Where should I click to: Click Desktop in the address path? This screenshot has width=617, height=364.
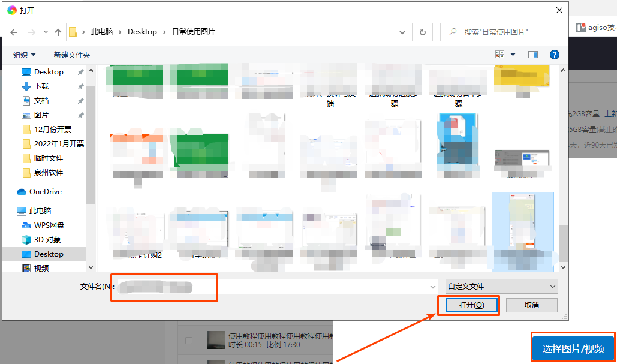tap(142, 32)
